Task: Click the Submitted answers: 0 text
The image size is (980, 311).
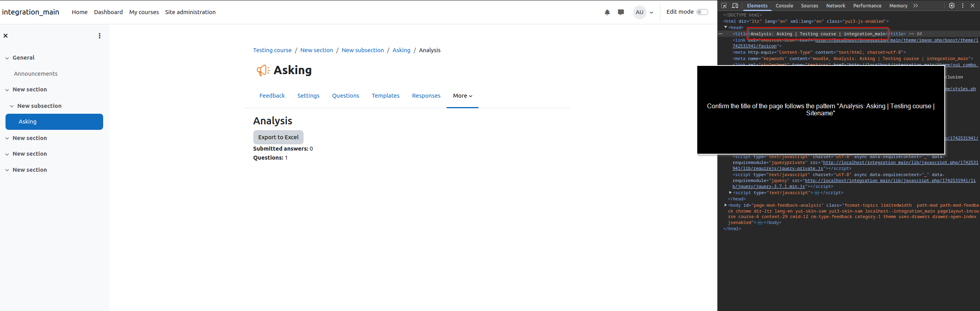Action: point(283,149)
